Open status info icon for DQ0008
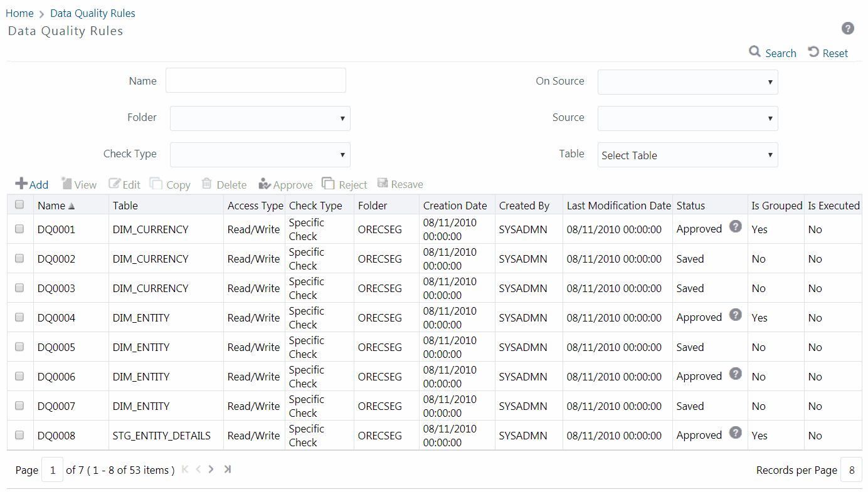The image size is (868, 492). (736, 433)
